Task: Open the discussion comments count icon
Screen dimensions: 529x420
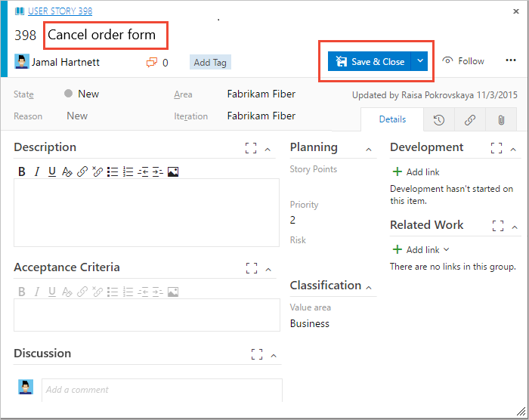Action: tap(152, 62)
